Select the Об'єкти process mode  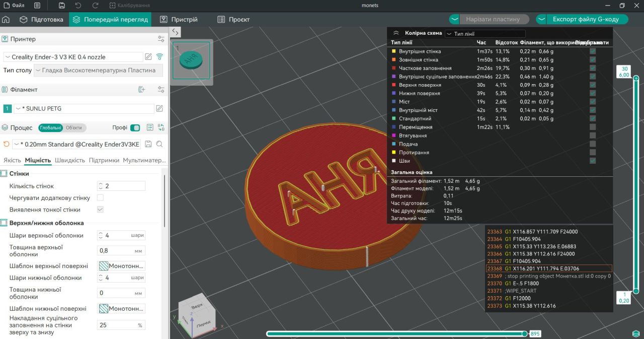(74, 128)
